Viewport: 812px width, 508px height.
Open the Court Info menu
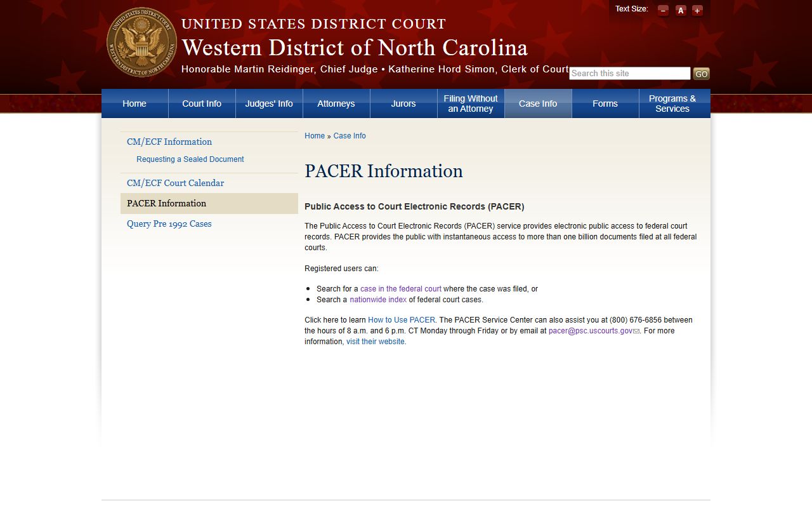tap(202, 104)
